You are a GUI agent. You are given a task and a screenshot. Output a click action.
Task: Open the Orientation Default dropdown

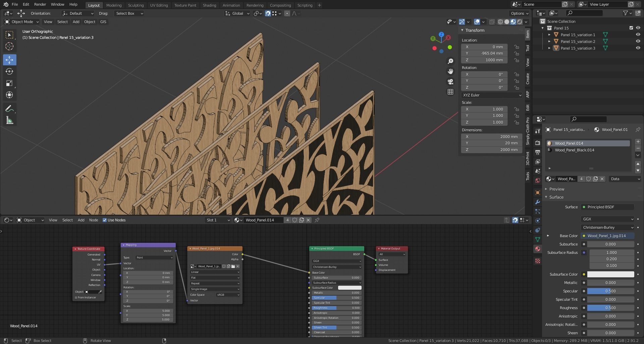[78, 13]
